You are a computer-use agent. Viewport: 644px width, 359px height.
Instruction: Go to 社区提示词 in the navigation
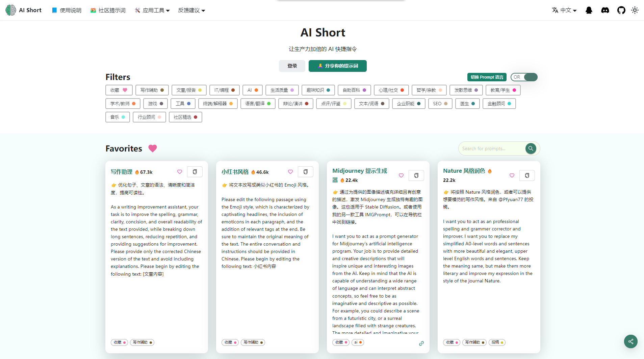108,10
